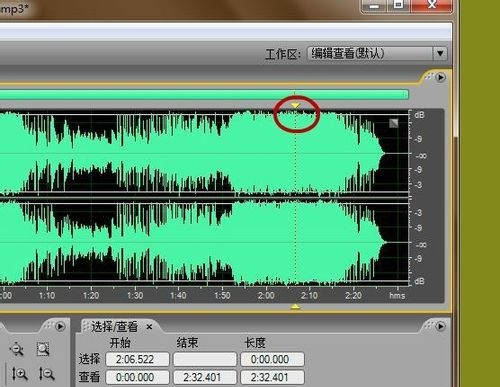Close the 选择/查看 tab

pos(149,327)
